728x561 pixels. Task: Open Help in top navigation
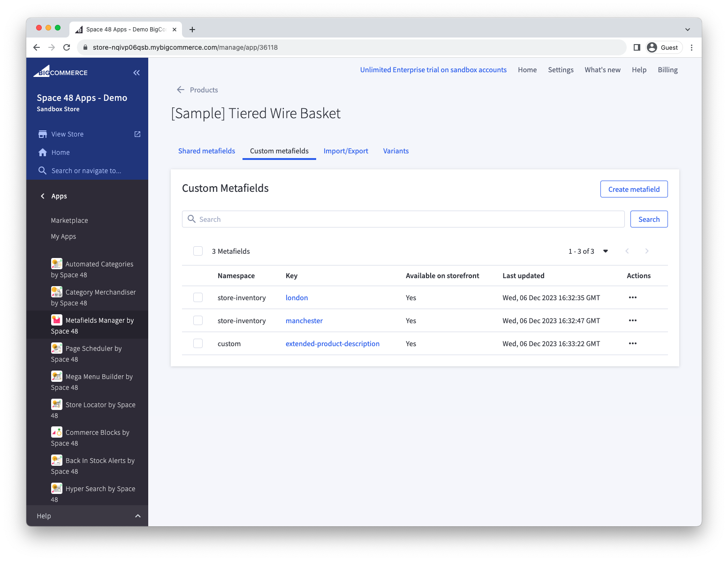[x=639, y=70]
